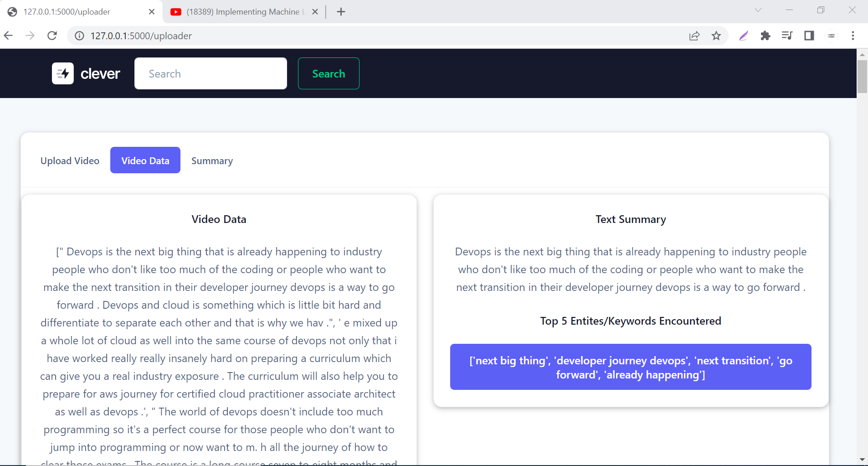Click the scrollbar up arrow
Screen dimensions: 868x466
[x=862, y=54]
